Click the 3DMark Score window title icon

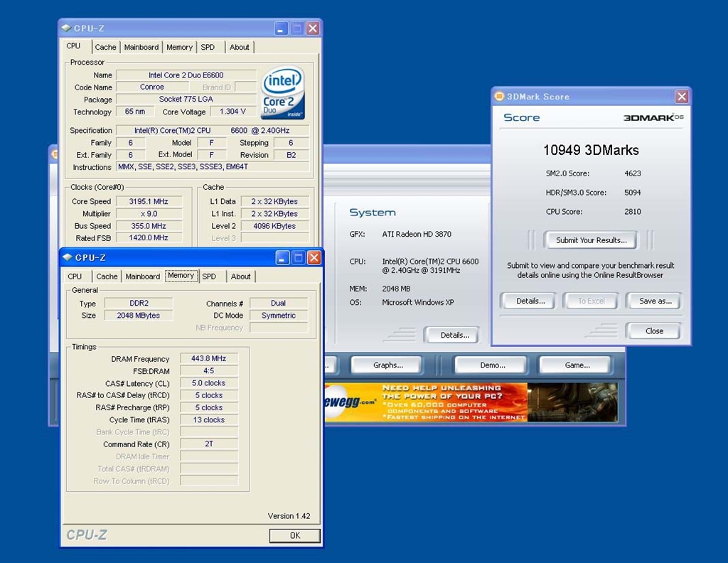click(x=498, y=97)
